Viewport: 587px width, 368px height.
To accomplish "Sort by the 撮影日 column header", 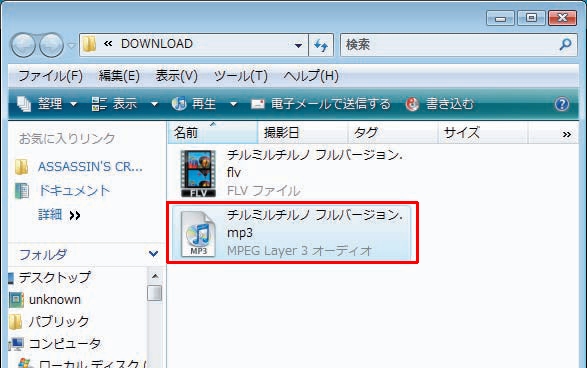I will pos(302,133).
